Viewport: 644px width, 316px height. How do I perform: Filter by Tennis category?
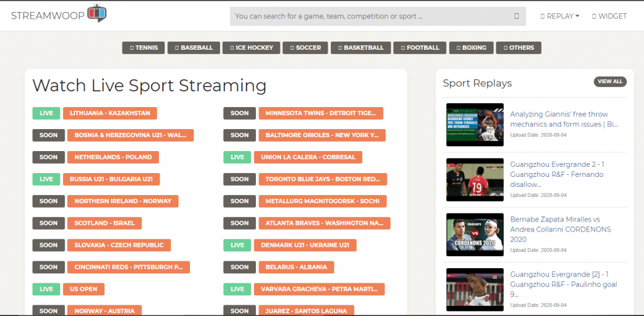(143, 48)
